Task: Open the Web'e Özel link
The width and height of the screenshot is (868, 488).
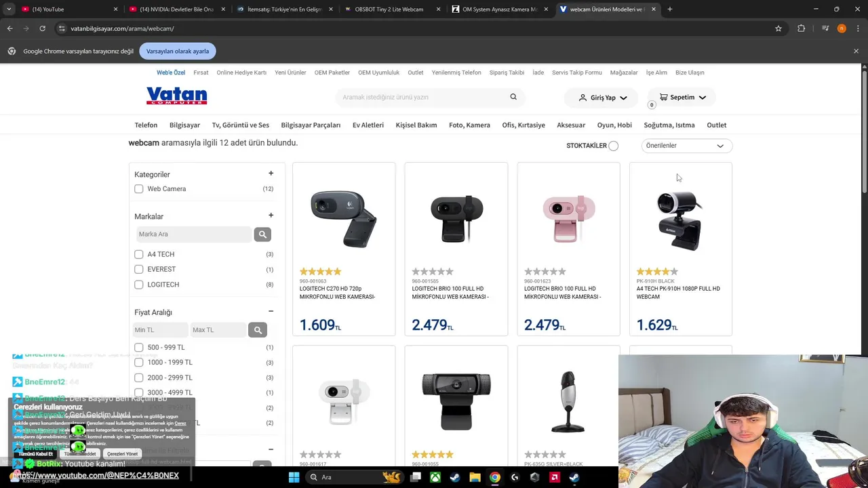Action: (171, 73)
